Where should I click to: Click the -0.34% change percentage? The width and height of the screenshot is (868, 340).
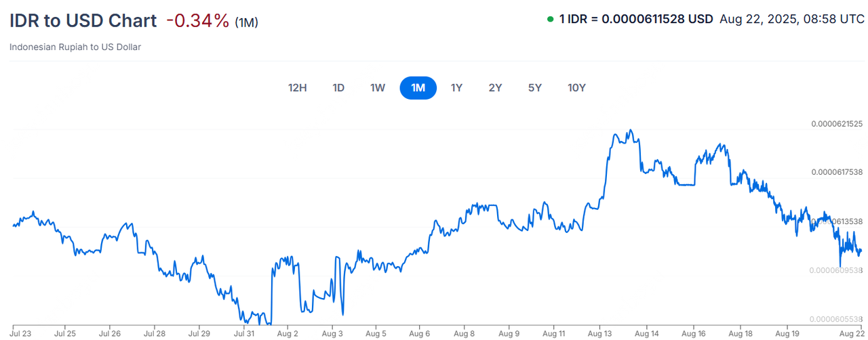click(197, 20)
